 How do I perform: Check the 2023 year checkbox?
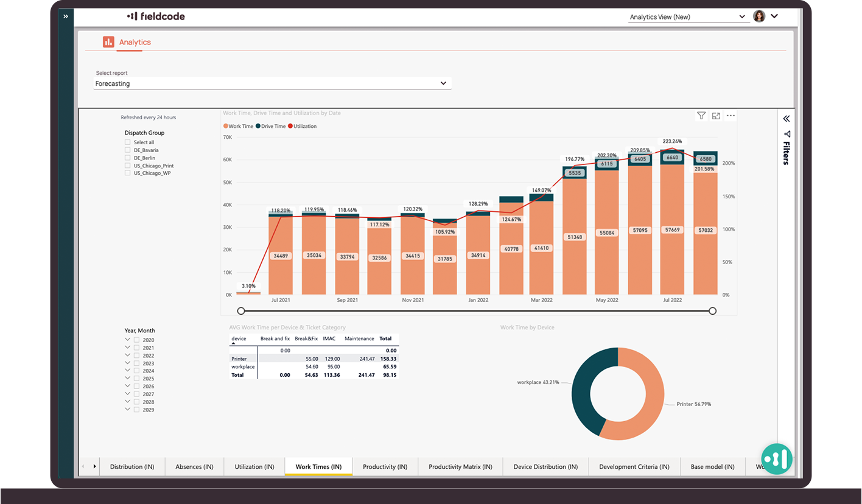click(137, 363)
